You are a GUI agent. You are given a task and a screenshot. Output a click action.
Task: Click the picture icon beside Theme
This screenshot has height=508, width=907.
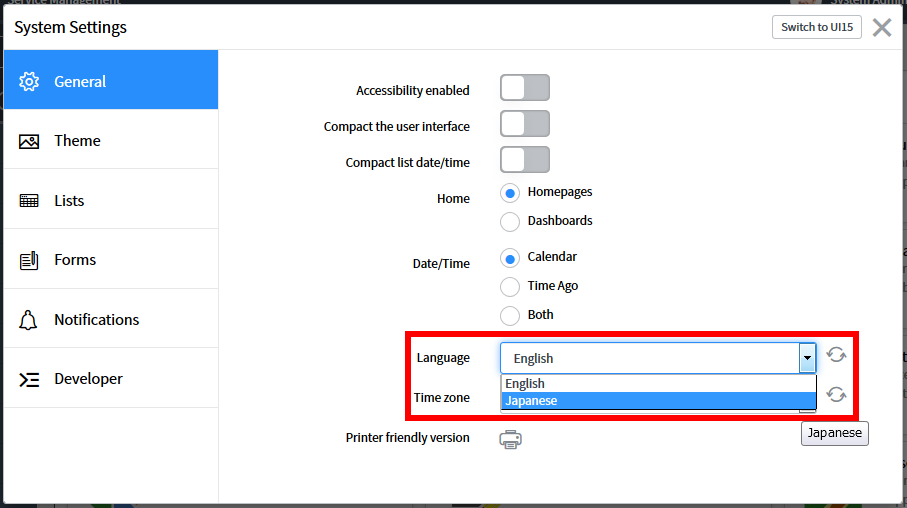pyautogui.click(x=29, y=141)
